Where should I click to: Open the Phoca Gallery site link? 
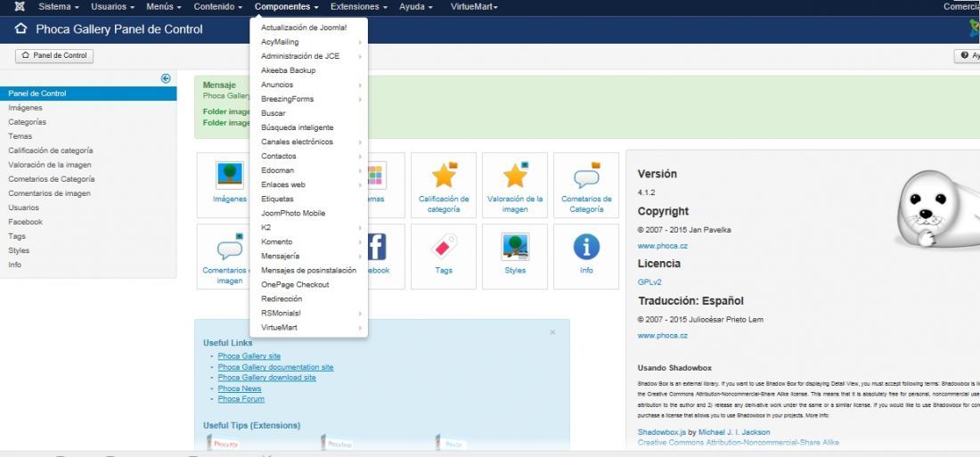point(249,356)
